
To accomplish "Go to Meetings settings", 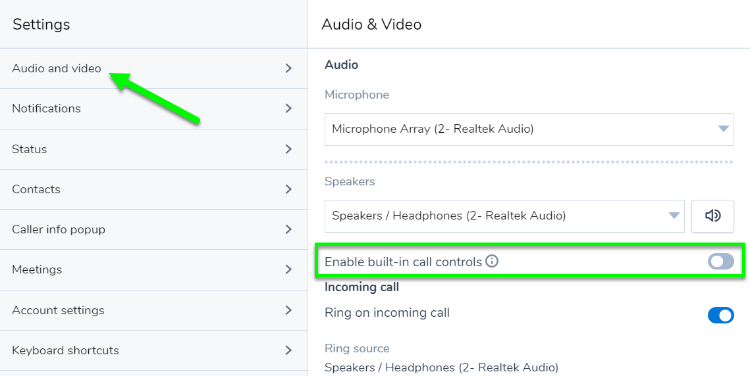I will pyautogui.click(x=154, y=270).
